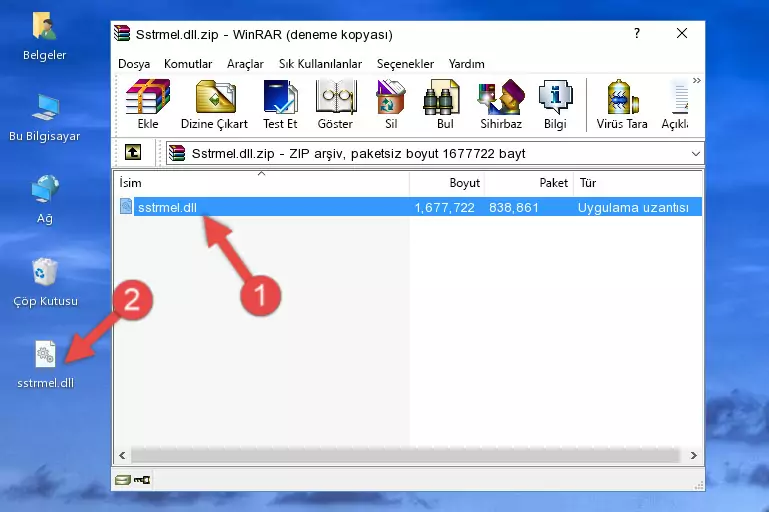Click the Uygulama uzantısı type cell
Screen dimensions: 769x512
click(633, 207)
